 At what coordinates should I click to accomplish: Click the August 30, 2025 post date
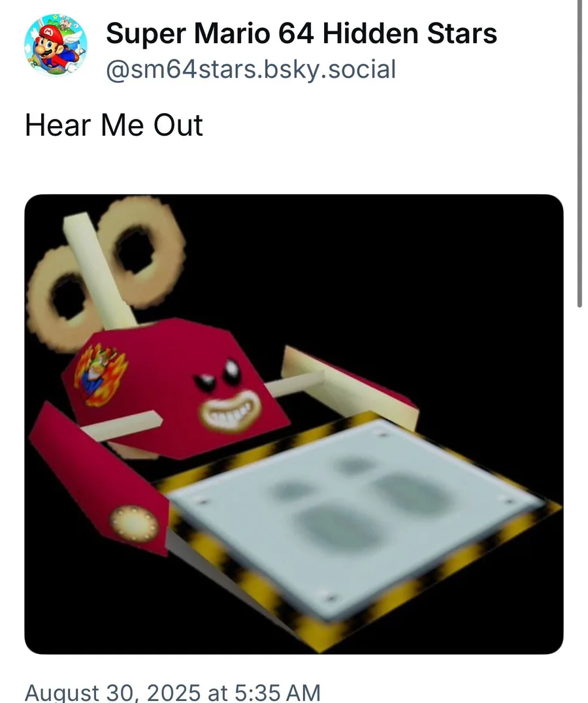point(113,691)
